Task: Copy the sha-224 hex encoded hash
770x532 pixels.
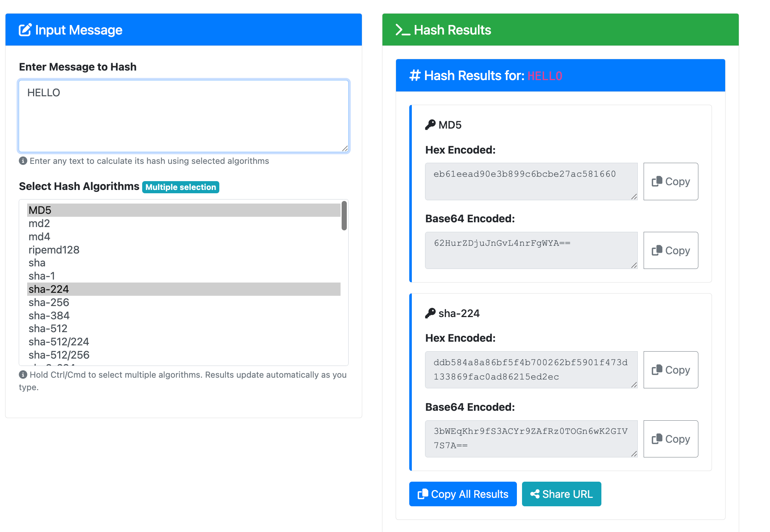Action: pos(670,370)
